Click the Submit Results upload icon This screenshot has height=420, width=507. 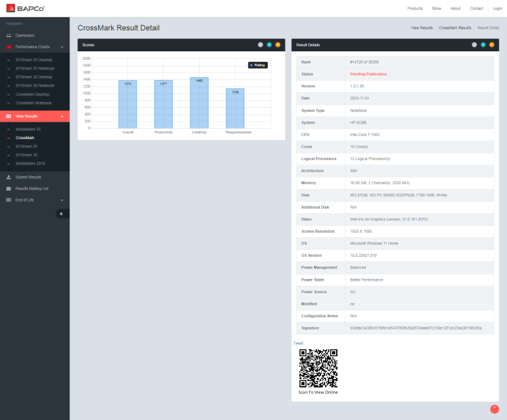click(8, 177)
